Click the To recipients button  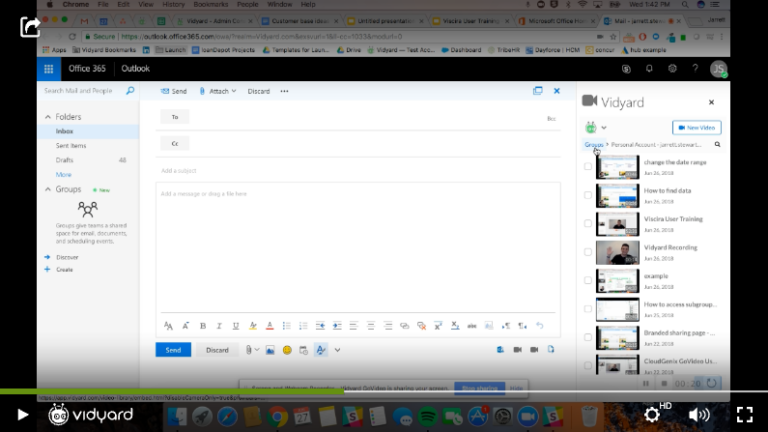[x=175, y=117]
